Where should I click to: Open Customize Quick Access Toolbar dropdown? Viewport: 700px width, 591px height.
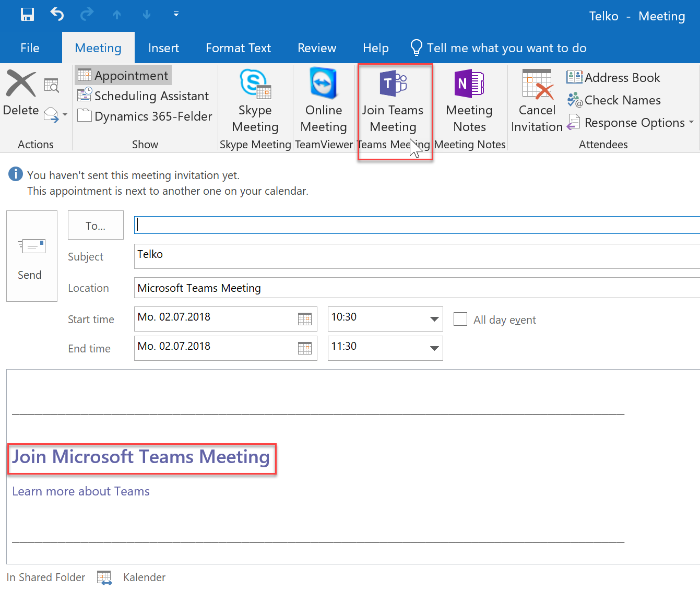tap(176, 15)
